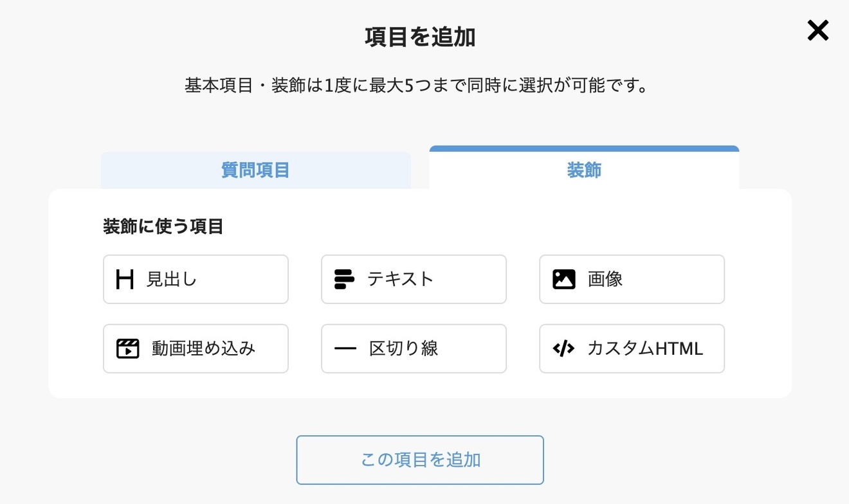849x504 pixels.
Task: Choose the 見出し item label
Action: (x=172, y=280)
